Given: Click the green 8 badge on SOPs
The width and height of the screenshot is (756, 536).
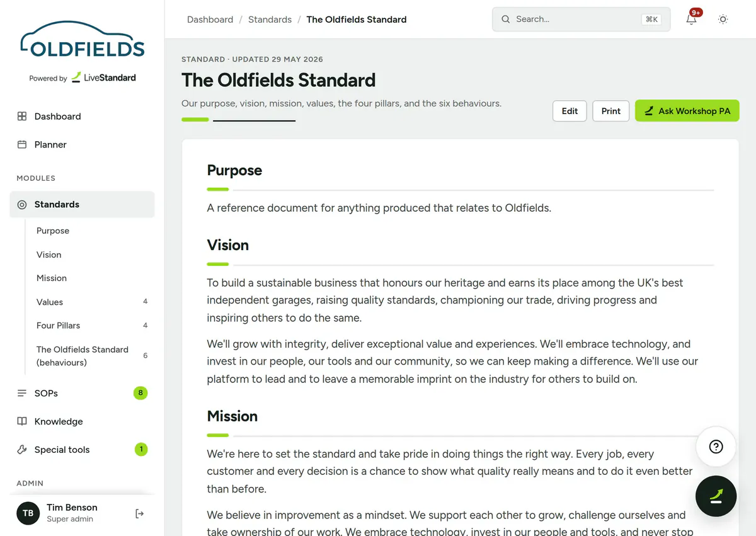Looking at the screenshot, I should (140, 393).
